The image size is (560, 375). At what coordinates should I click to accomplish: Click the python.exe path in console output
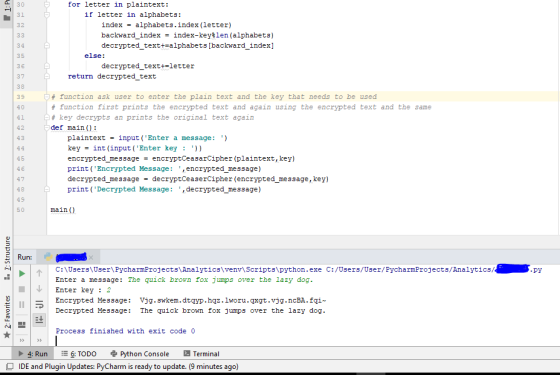pos(188,269)
